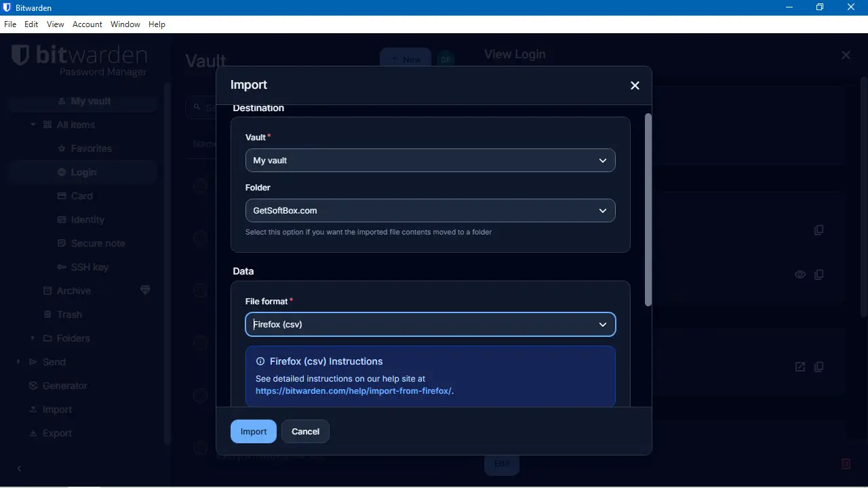Expand the Folders tree chevron
Screen dimensions: 868x488
(33, 338)
